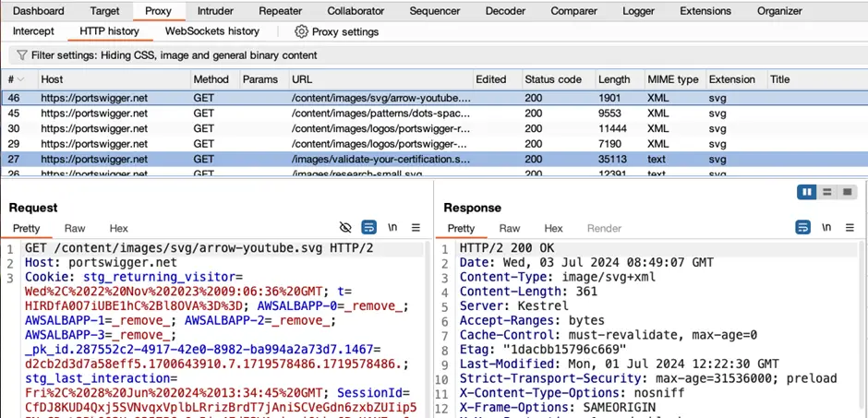Open the Repeater tab
The height and width of the screenshot is (418, 868).
pos(280,11)
